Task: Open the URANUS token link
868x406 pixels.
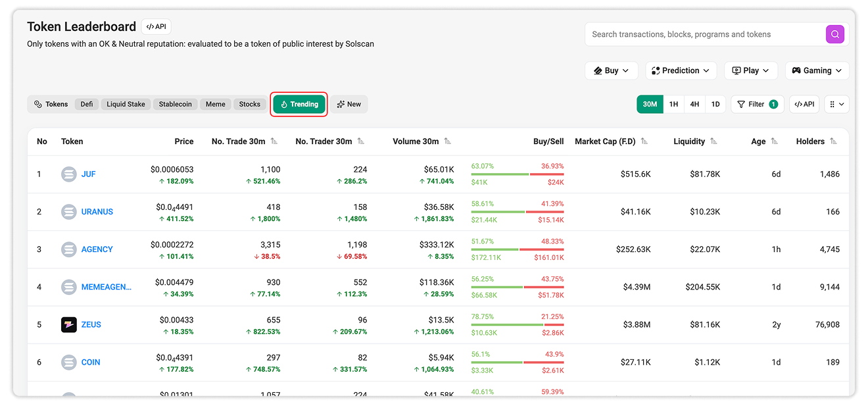Action: 97,212
